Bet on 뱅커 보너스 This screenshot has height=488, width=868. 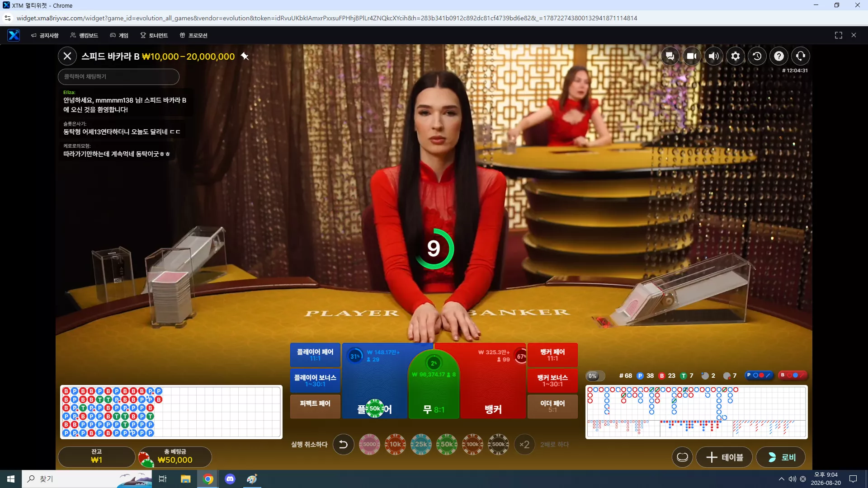pyautogui.click(x=552, y=380)
